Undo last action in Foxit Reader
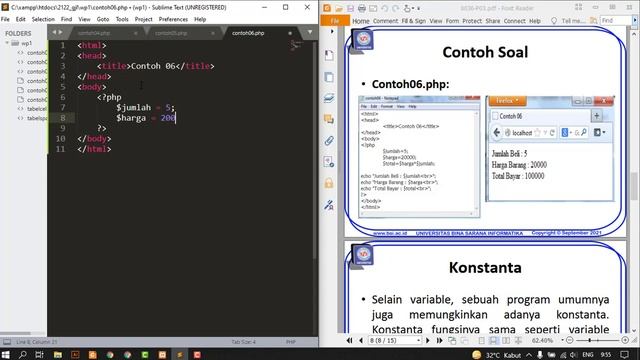The height and width of the screenshot is (360, 640). [x=384, y=8]
